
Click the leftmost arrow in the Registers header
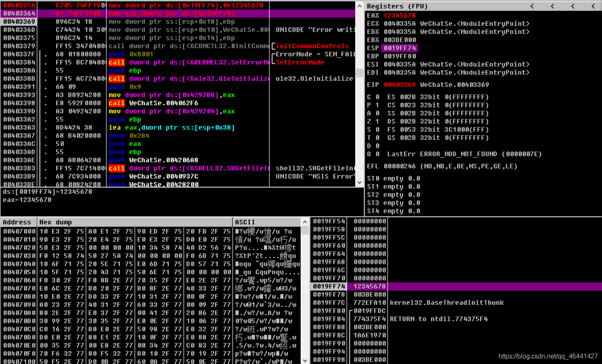tap(531, 6)
